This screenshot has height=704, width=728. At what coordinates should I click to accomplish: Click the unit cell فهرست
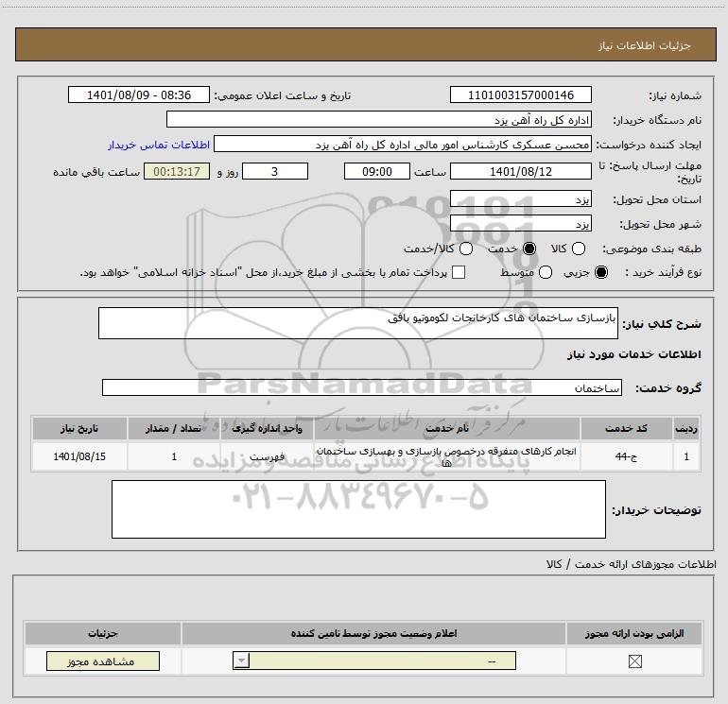(x=267, y=456)
